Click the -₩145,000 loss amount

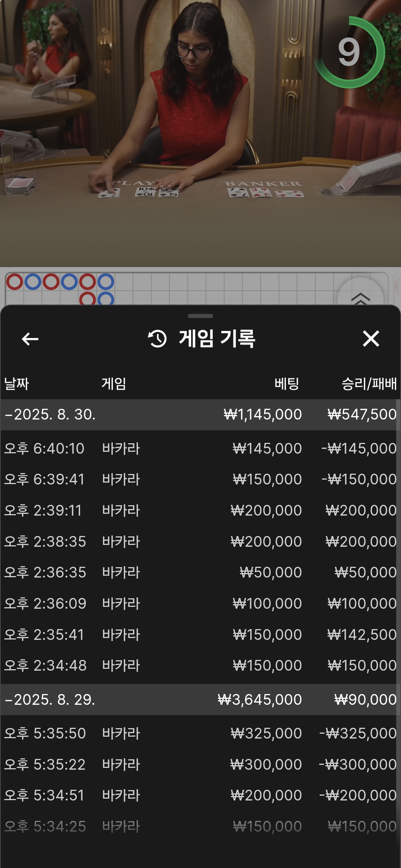pyautogui.click(x=359, y=448)
